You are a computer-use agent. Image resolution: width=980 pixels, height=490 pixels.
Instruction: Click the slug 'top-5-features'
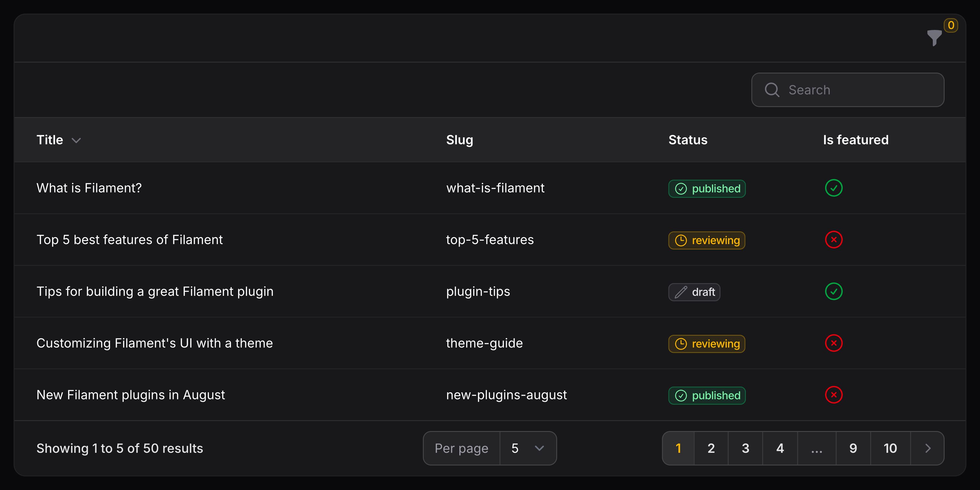pyautogui.click(x=490, y=240)
